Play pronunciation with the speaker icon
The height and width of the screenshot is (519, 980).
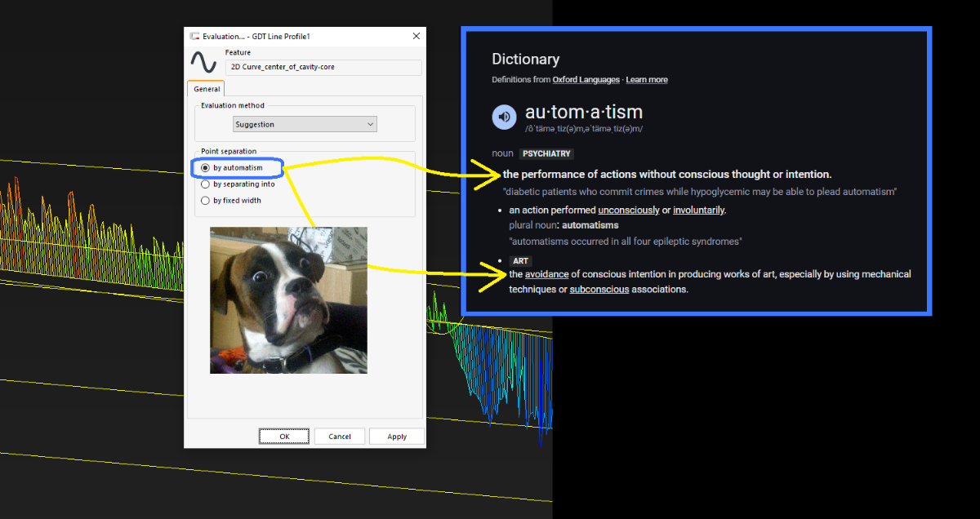point(504,117)
